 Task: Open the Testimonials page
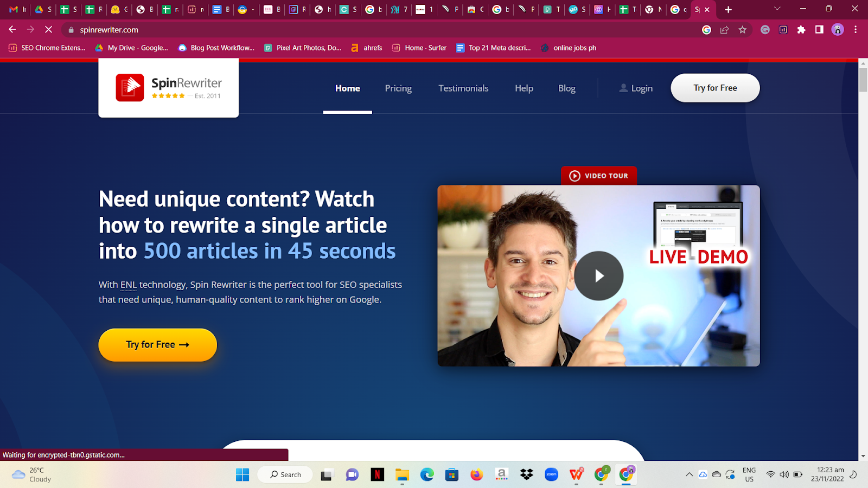(x=463, y=88)
